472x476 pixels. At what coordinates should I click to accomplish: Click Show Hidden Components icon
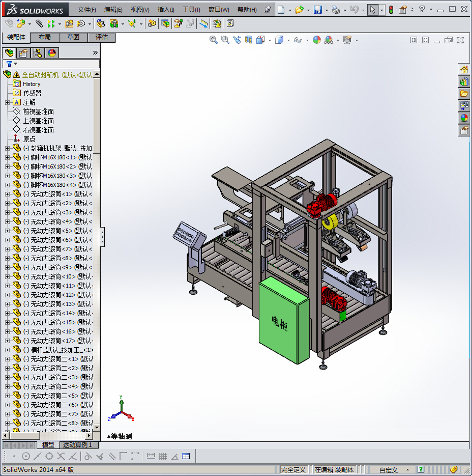(101, 23)
